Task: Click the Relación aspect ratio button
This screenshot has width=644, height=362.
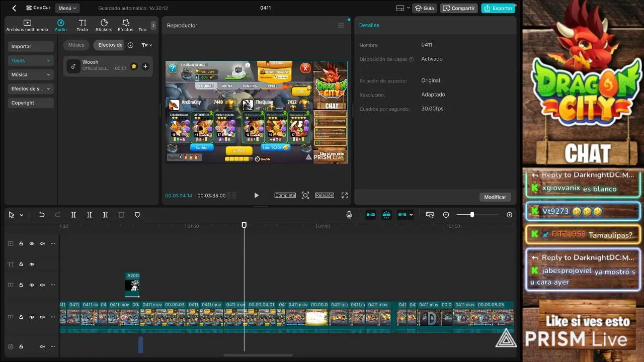Action: 325,195
